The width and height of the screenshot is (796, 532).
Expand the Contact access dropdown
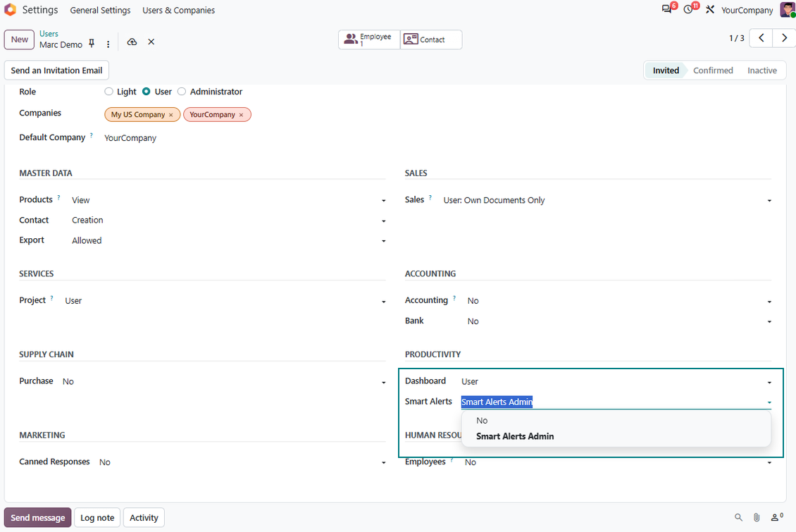pyautogui.click(x=384, y=221)
